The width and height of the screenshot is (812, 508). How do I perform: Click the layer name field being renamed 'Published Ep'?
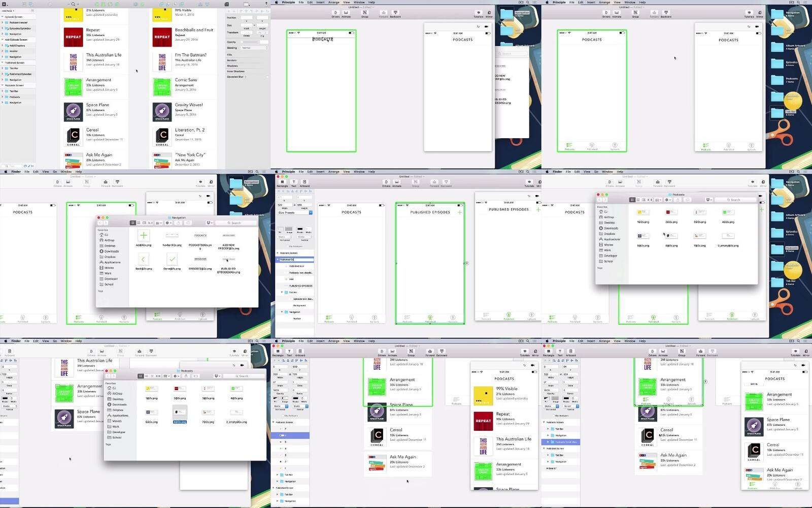pos(296,260)
